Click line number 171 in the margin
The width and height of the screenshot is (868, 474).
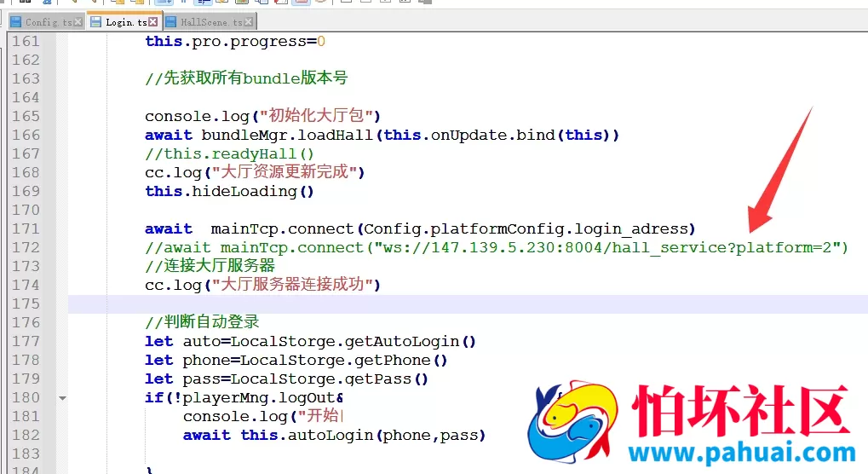click(x=26, y=228)
